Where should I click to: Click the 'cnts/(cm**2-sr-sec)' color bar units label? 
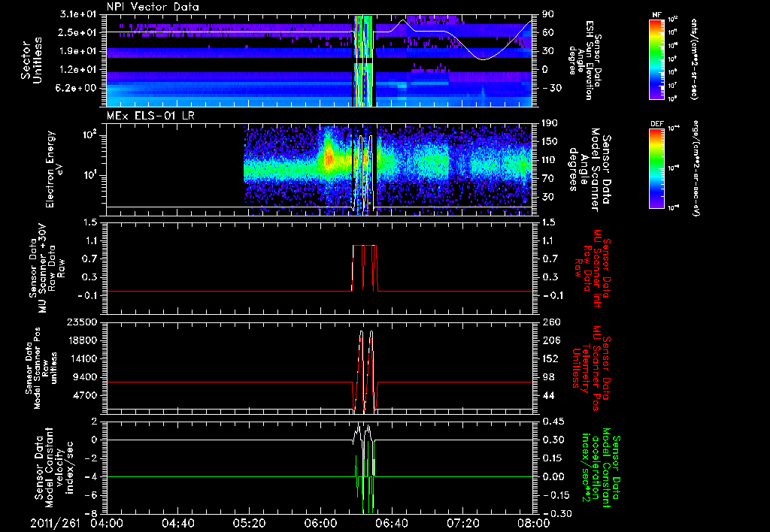694,59
